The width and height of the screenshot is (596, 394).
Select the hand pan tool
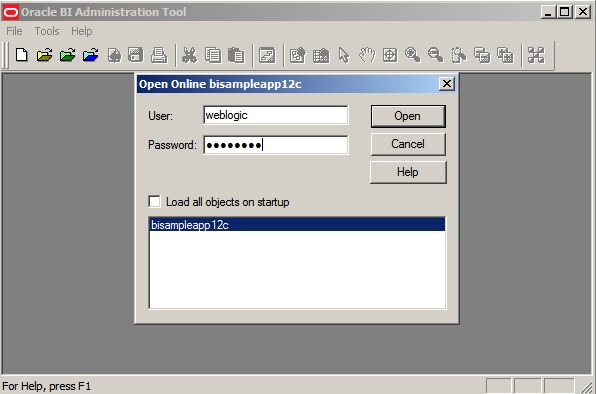367,55
